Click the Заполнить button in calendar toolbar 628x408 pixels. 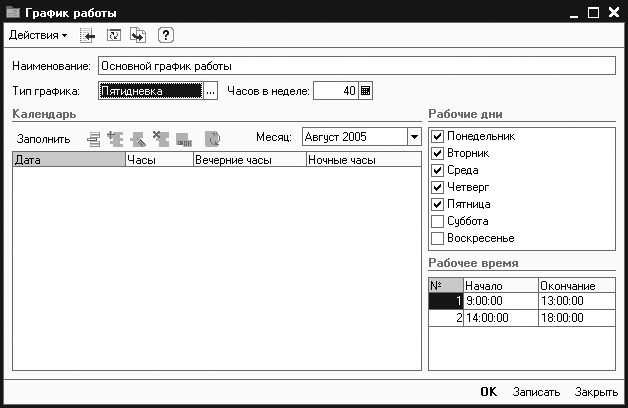point(43,138)
